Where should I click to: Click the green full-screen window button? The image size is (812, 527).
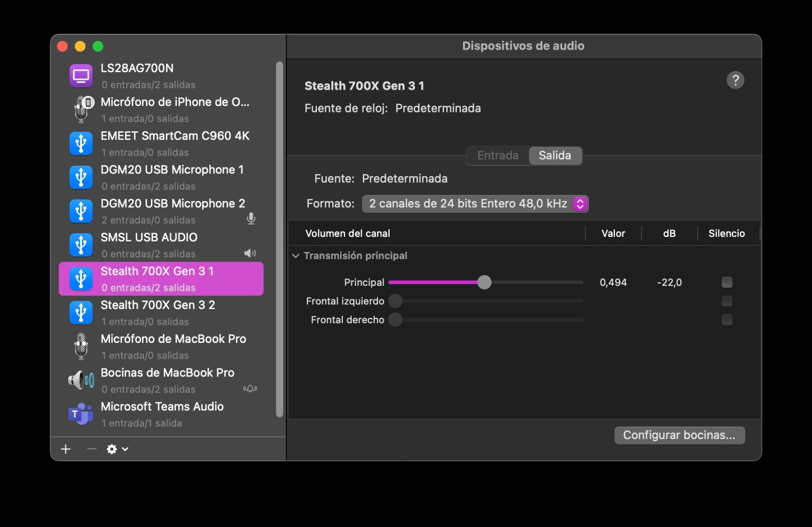98,46
